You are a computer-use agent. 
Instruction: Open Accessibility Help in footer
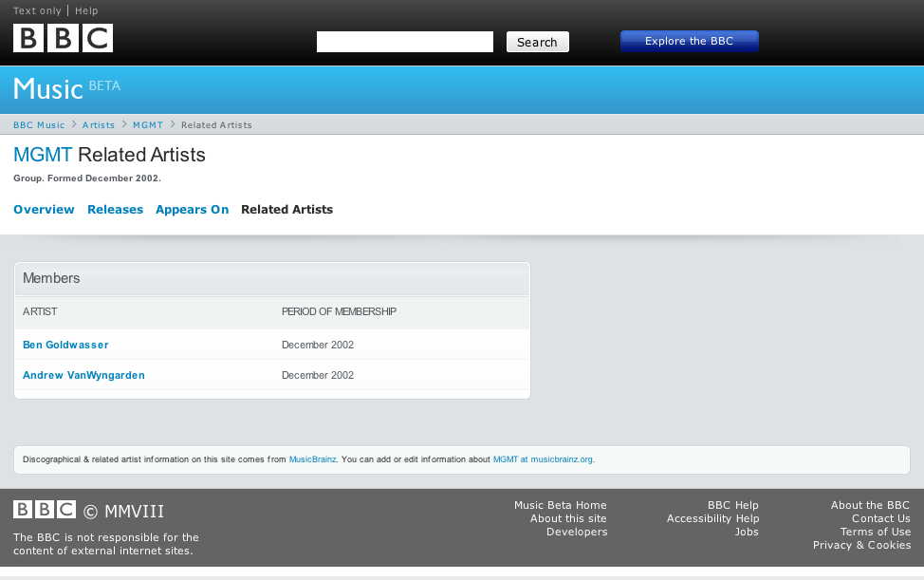(x=712, y=518)
